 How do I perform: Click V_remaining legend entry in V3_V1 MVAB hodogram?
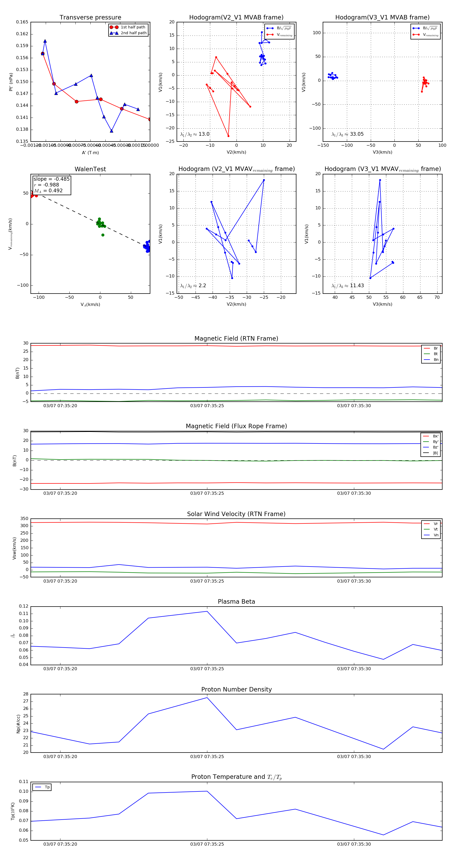click(425, 35)
